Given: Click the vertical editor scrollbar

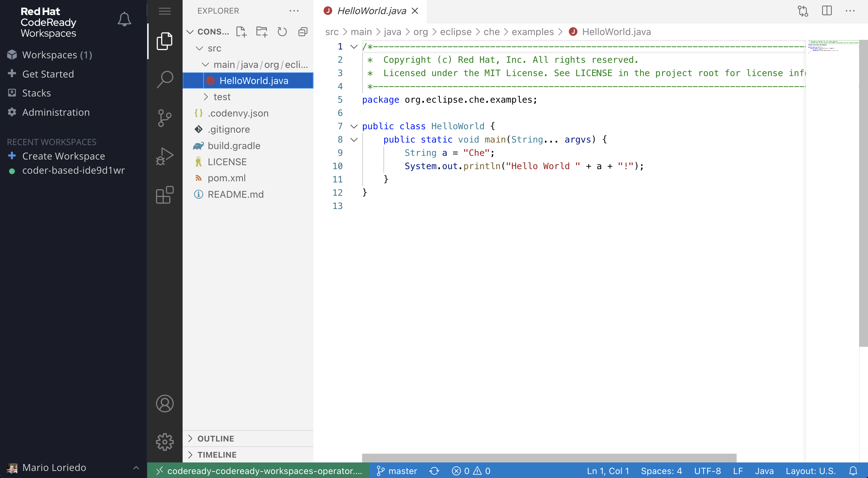Looking at the screenshot, I should pyautogui.click(x=863, y=193).
